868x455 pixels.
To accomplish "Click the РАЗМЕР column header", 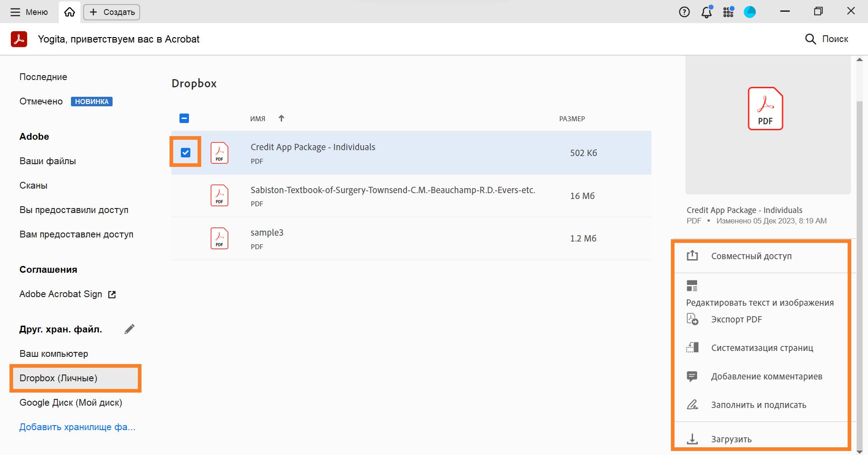I will (x=572, y=119).
